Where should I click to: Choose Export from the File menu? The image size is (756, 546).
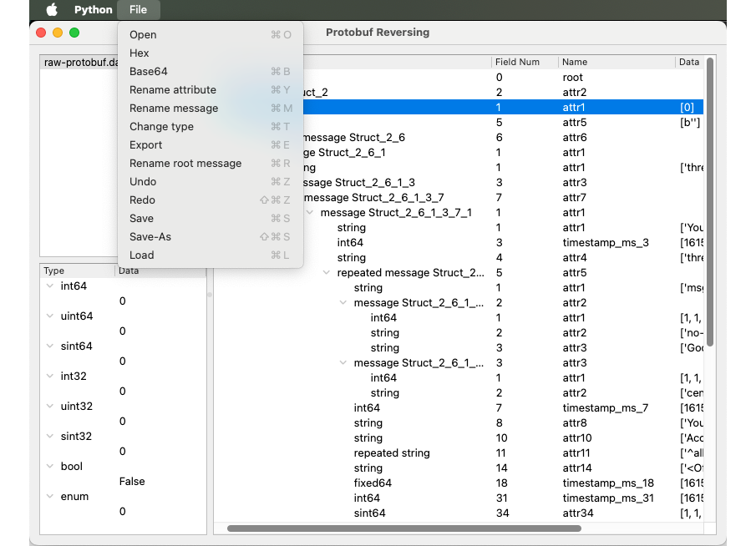211,144
